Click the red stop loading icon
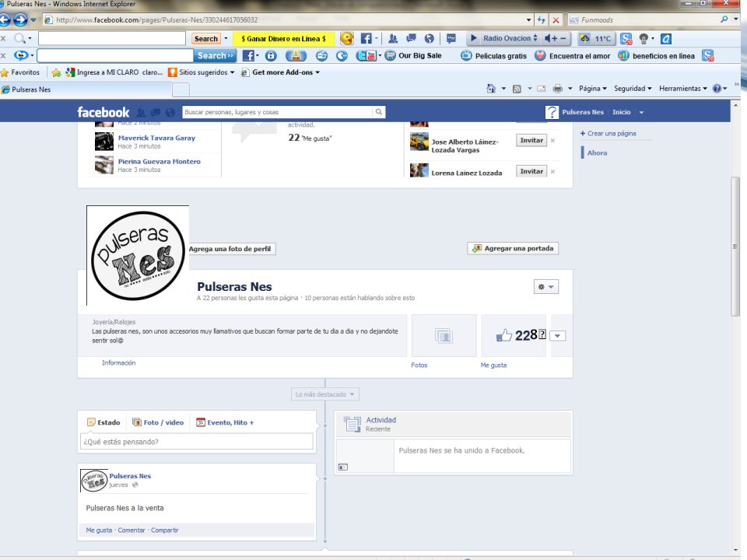The width and height of the screenshot is (747, 560). coord(556,20)
